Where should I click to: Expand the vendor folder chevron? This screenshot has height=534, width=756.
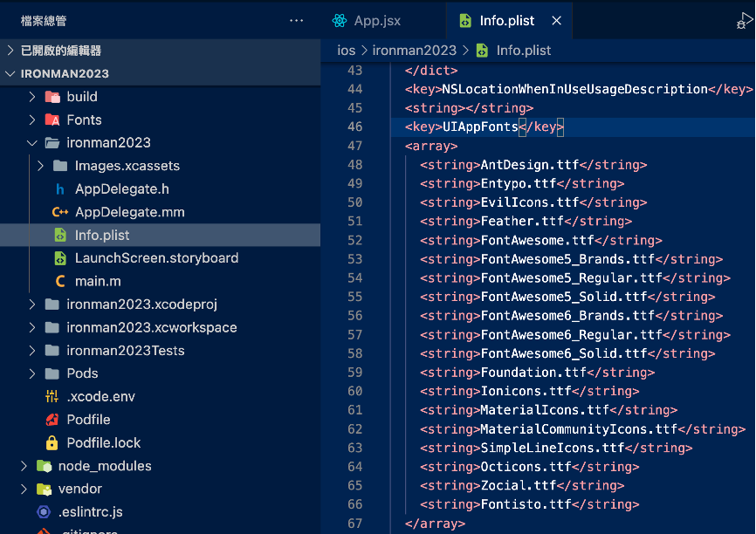coord(24,489)
